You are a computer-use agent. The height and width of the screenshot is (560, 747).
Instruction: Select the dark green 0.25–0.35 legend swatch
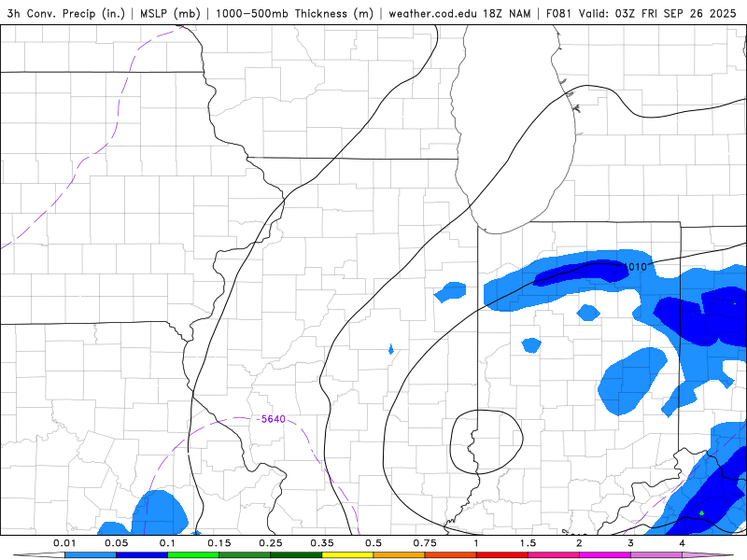[296, 555]
